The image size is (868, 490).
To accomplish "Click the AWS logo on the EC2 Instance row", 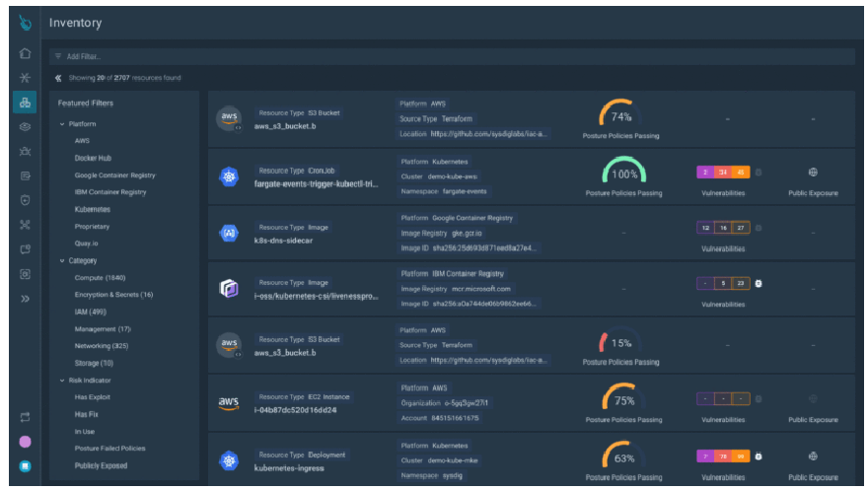I will click(x=229, y=402).
